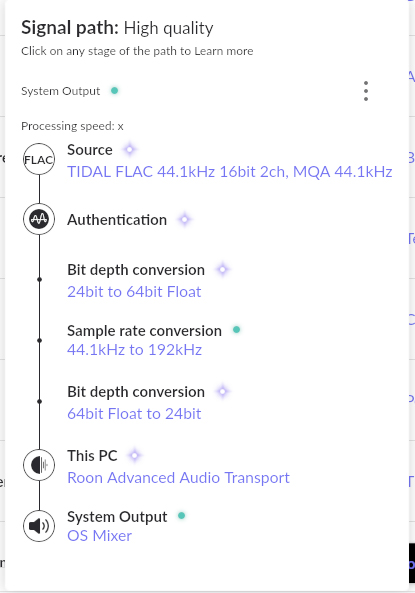Open the 24bit to 64bit Float link
The height and width of the screenshot is (593, 415).
click(134, 292)
